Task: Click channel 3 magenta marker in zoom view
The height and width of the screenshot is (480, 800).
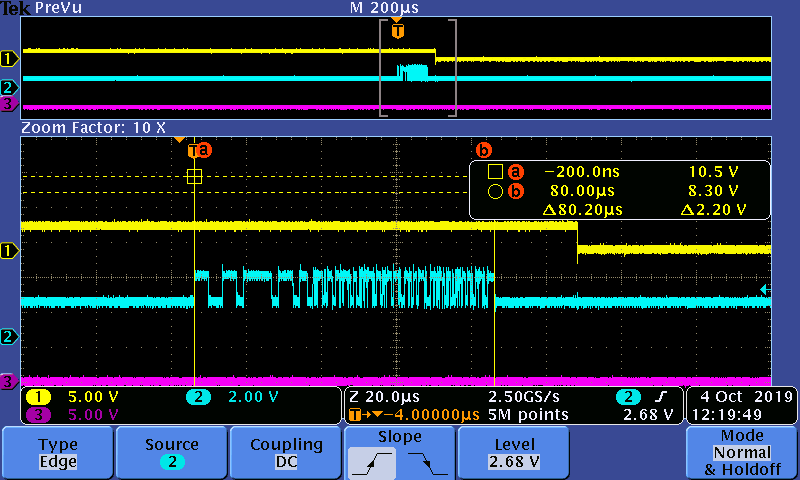Action: pyautogui.click(x=8, y=381)
